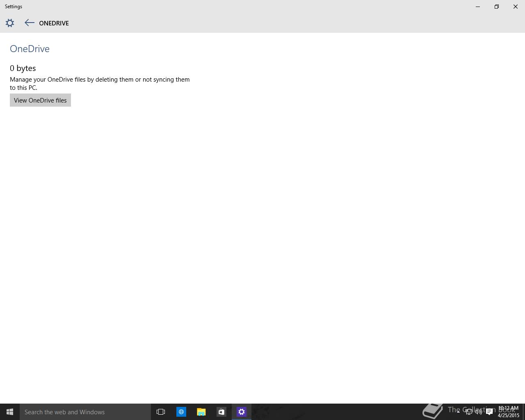Launch the globe browser icon on taskbar
525x420 pixels.
(181, 412)
